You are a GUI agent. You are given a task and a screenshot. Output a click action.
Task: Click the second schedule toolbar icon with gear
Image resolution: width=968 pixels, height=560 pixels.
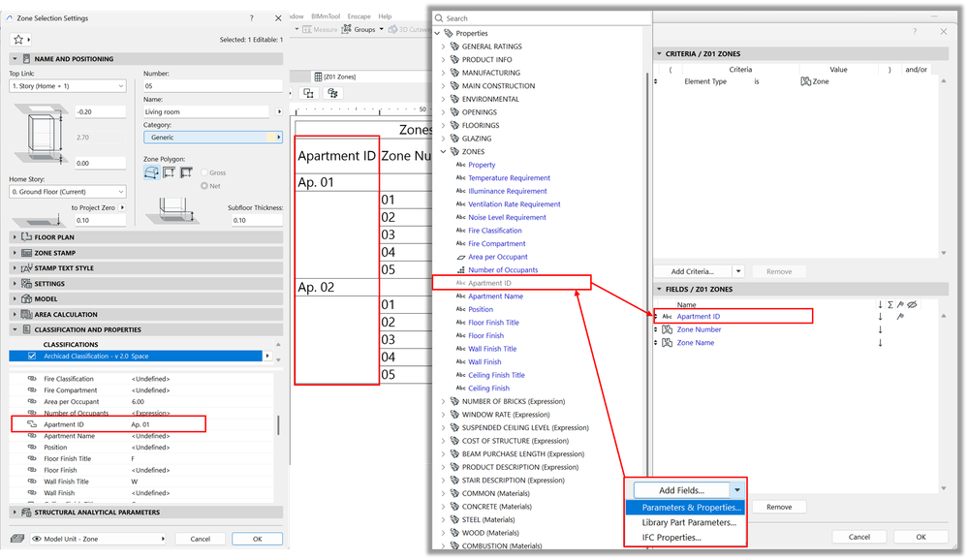332,93
